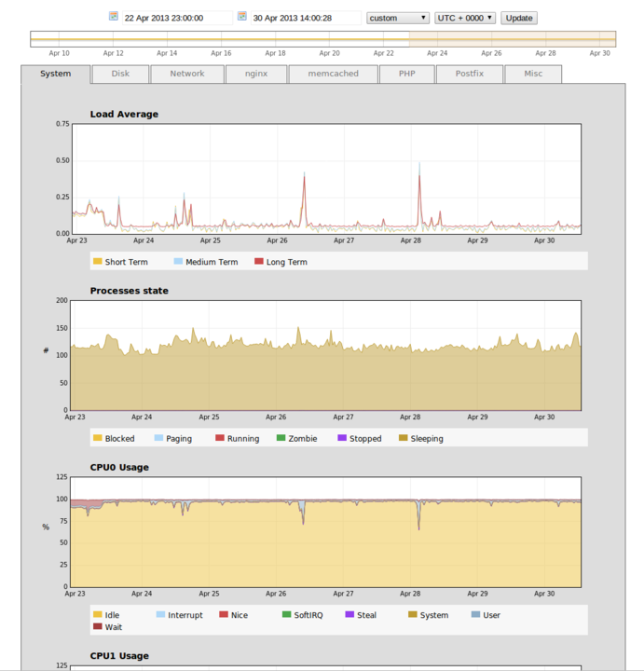Switch to the Network tab
Screen dimensions: 644x671
click(x=186, y=74)
